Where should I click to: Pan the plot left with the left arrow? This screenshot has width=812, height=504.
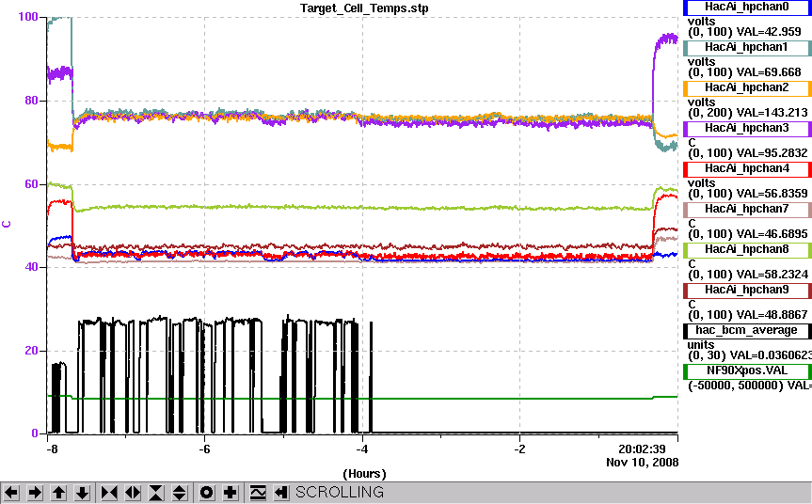coord(11,492)
